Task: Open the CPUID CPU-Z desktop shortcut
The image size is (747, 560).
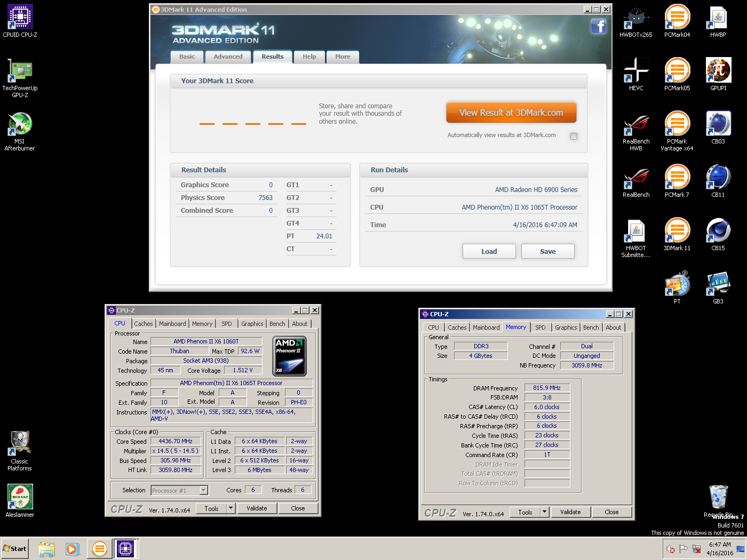Action: pyautogui.click(x=20, y=21)
